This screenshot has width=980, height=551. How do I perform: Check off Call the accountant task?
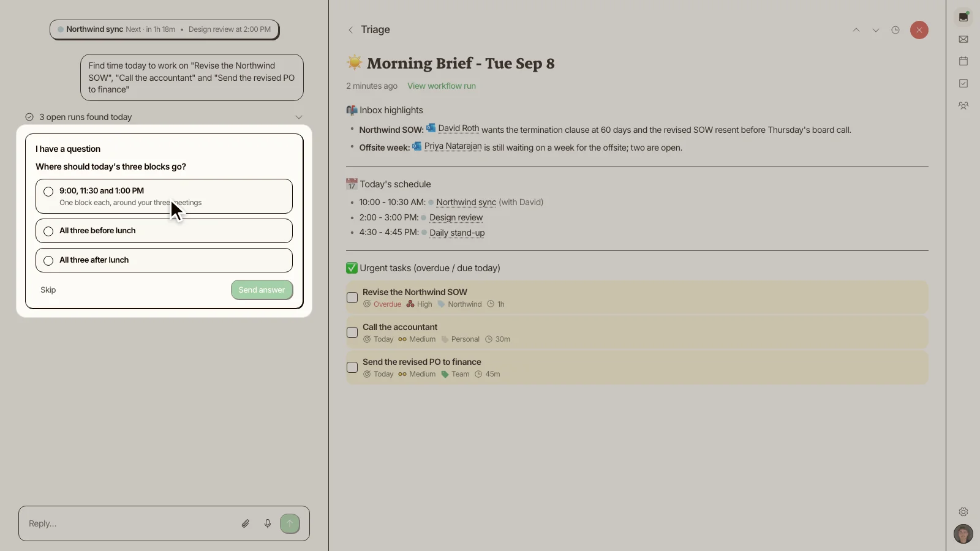(352, 332)
